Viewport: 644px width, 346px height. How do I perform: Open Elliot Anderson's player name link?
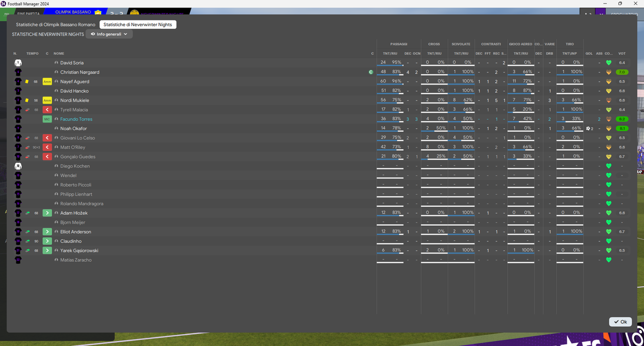tap(75, 232)
